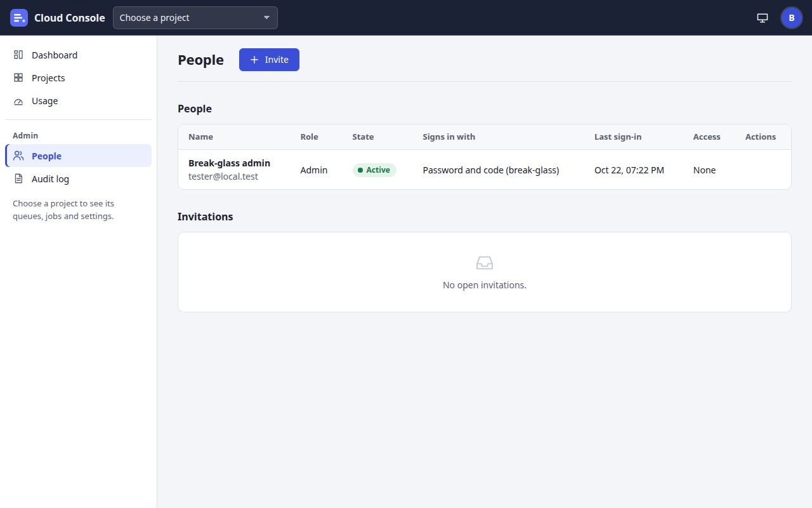Select the Break-glass admin name

click(229, 163)
